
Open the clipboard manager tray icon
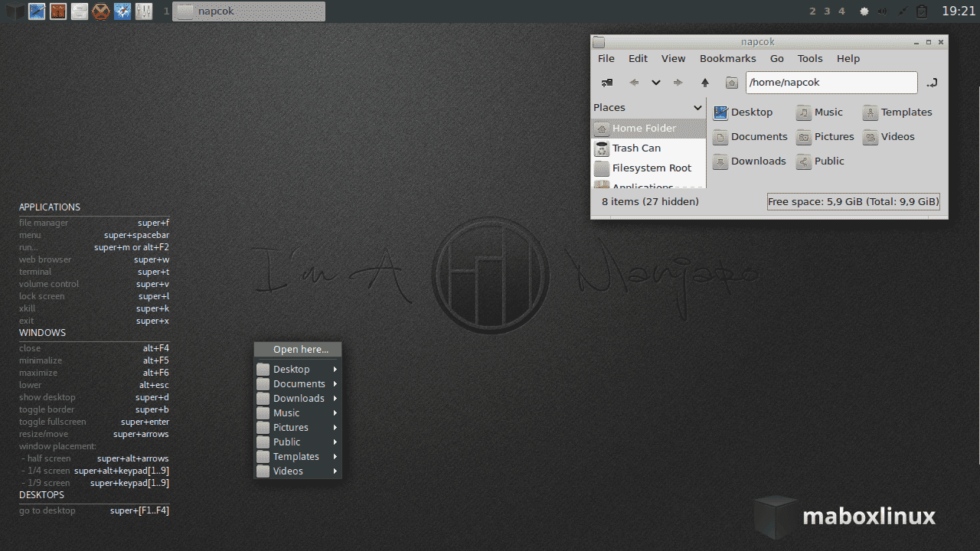[x=921, y=11]
